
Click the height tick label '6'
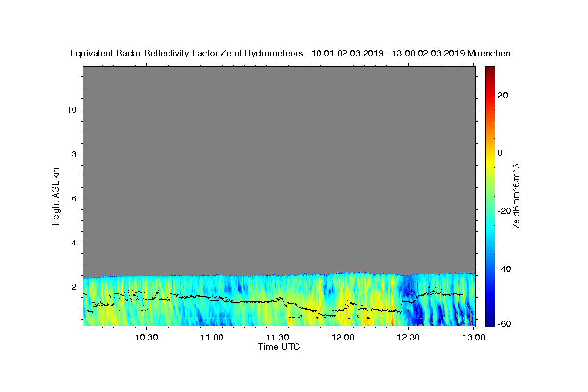click(x=73, y=198)
